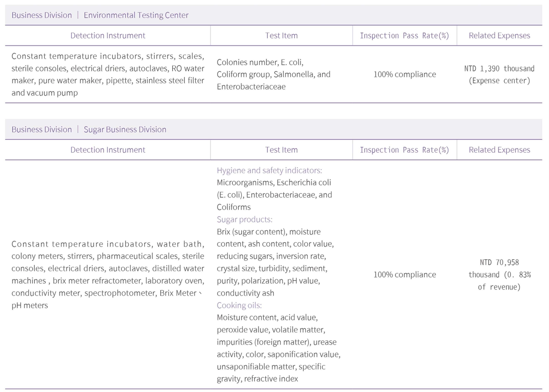
Task: Select 100% compliance in environmental table
Action: click(405, 74)
